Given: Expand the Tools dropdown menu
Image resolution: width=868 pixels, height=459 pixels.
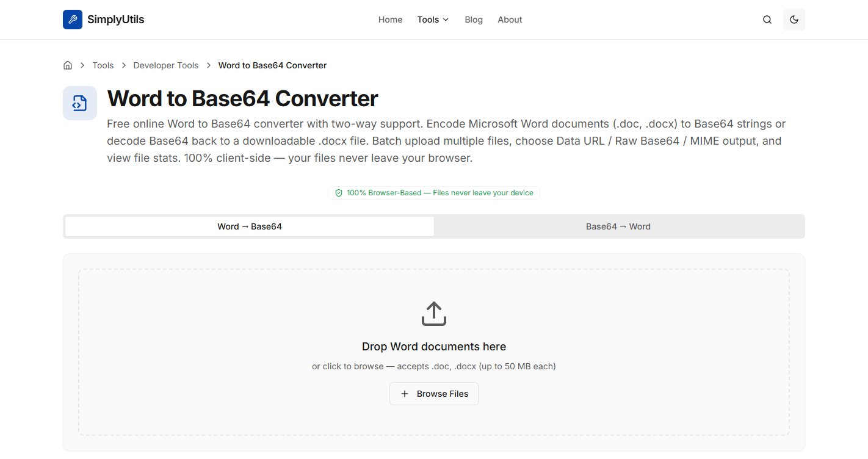Looking at the screenshot, I should pyautogui.click(x=433, y=20).
